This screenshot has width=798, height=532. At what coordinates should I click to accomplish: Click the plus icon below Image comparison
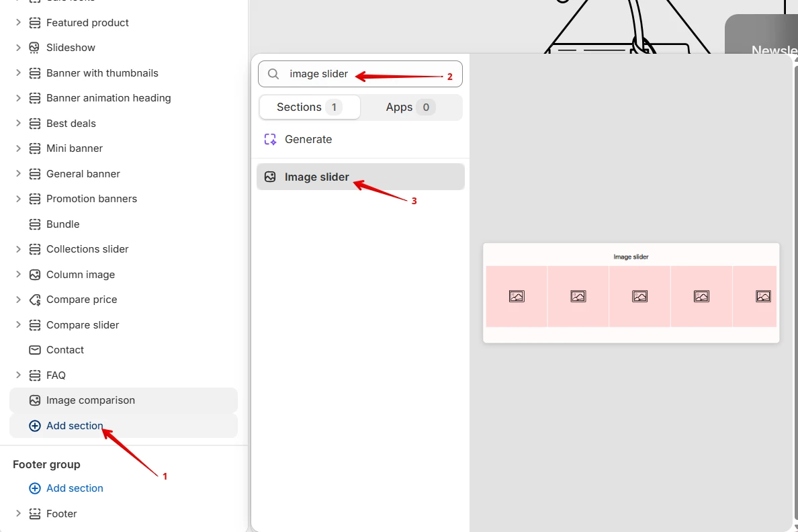click(x=35, y=426)
